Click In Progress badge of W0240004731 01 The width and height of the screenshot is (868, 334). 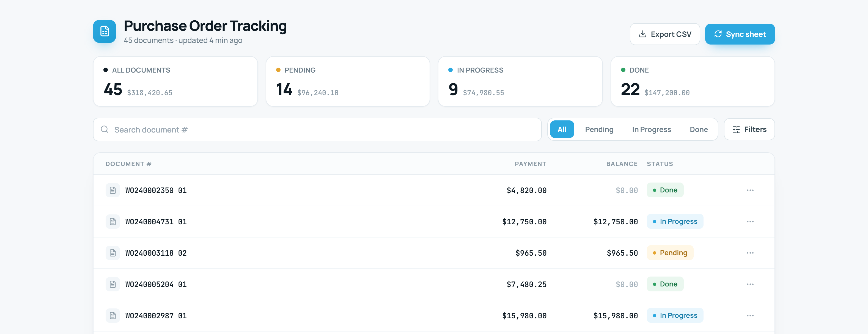click(675, 221)
